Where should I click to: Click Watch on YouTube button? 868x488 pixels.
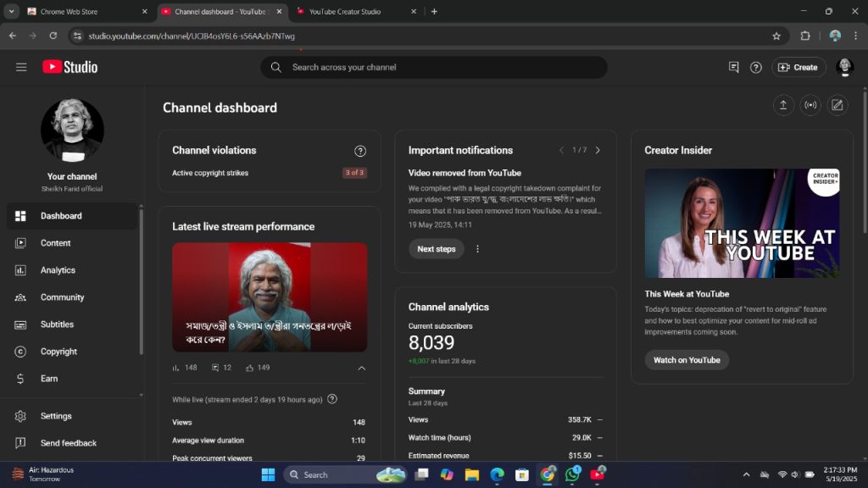click(x=687, y=360)
